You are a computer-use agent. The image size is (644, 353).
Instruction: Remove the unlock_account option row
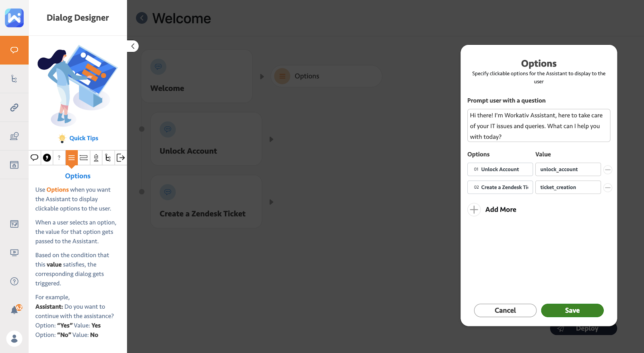(x=608, y=170)
